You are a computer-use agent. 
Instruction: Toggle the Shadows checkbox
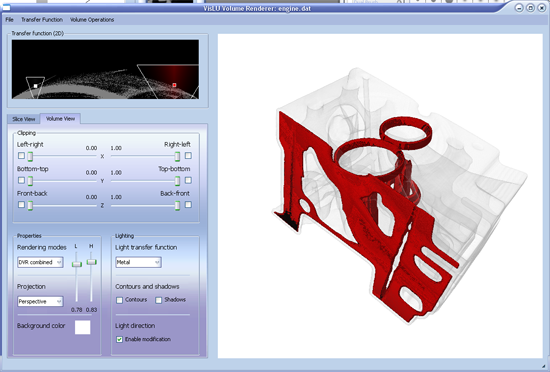(x=159, y=300)
